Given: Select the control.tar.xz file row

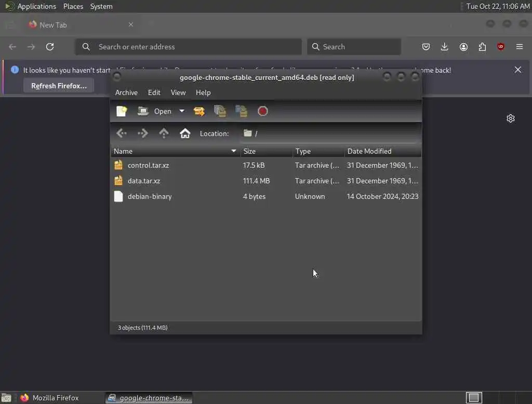Looking at the screenshot, I should click(266, 165).
